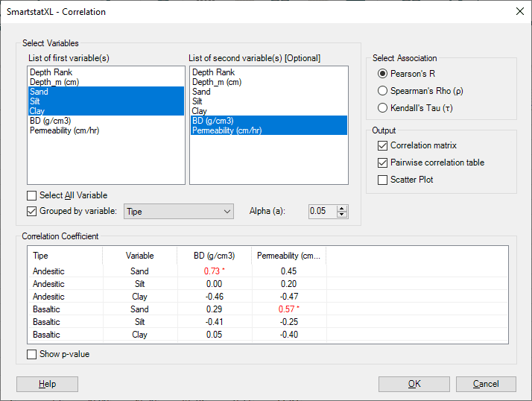This screenshot has height=401, width=532.
Task: Disable Grouped by variable checkbox
Action: [x=31, y=211]
